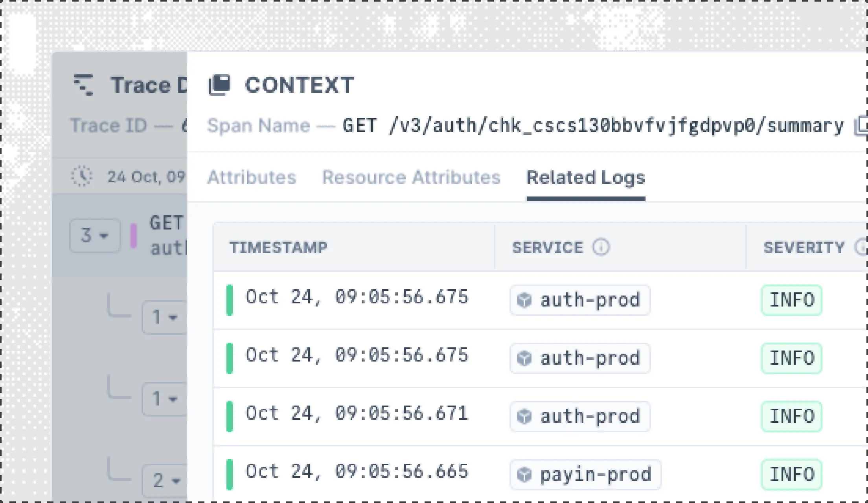Viewport: 868px width, 503px height.
Task: Click the SEVERITY column info icon
Action: coord(861,248)
